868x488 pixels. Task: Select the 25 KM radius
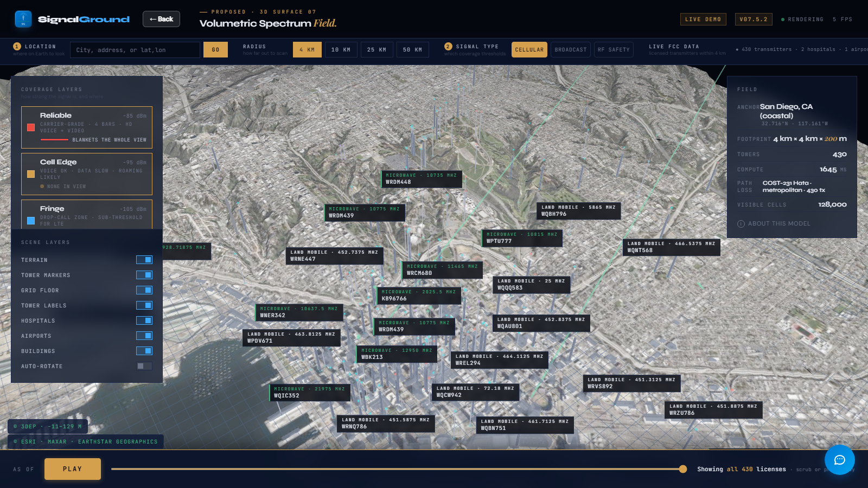click(x=377, y=50)
